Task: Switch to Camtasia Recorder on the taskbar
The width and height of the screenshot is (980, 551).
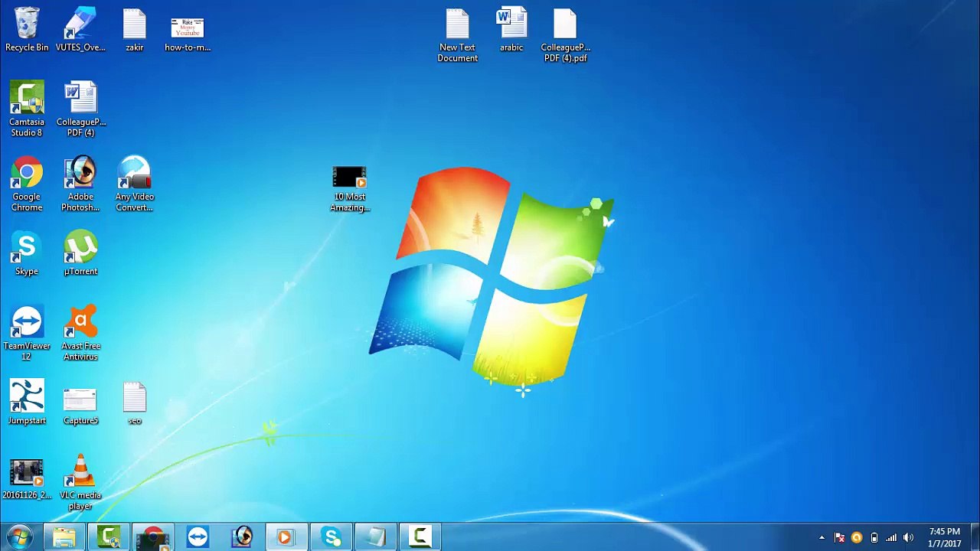Action: pyautogui.click(x=420, y=537)
